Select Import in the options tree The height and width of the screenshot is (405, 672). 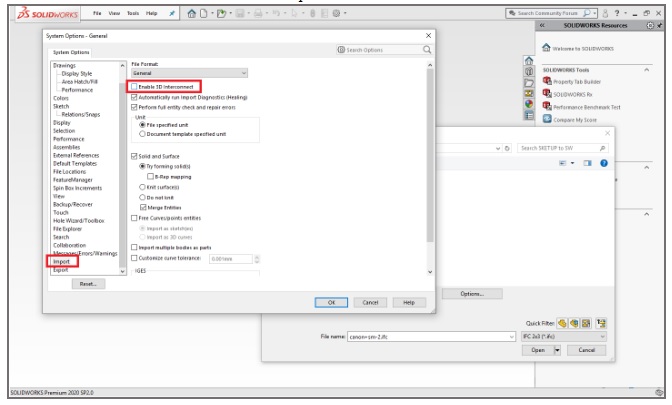[61, 261]
